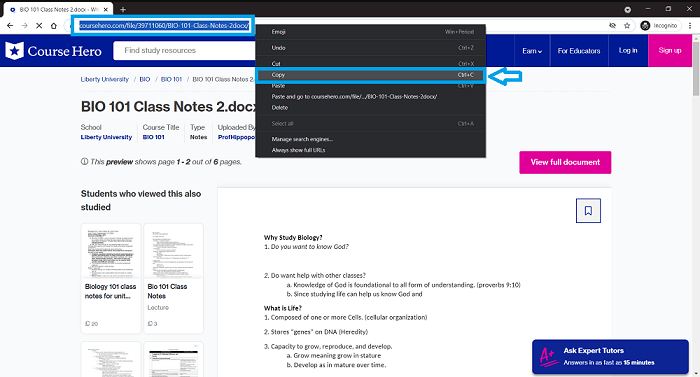Image resolution: width=700 pixels, height=377 pixels.
Task: Choose Undo in the context menu
Action: click(370, 48)
